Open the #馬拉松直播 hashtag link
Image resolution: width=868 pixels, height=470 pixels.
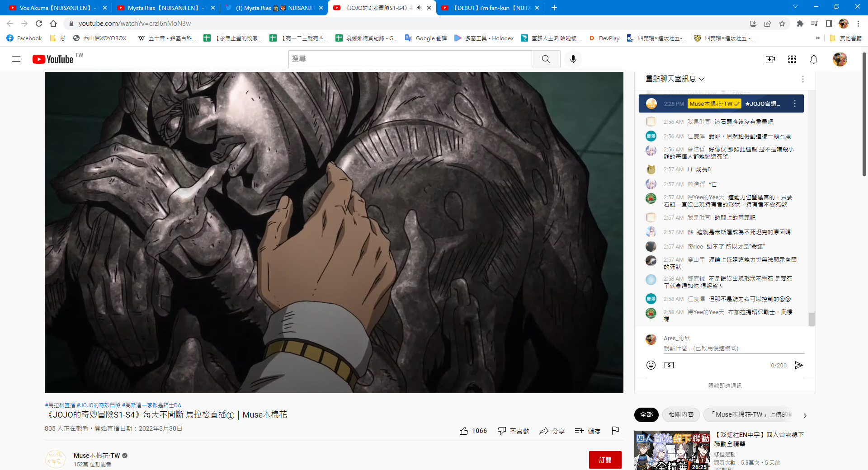60,405
